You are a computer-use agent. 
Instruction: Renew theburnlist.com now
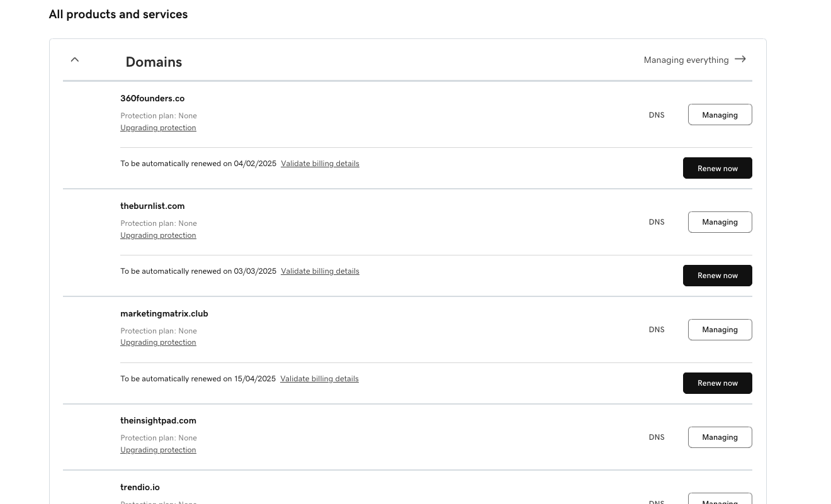click(717, 276)
